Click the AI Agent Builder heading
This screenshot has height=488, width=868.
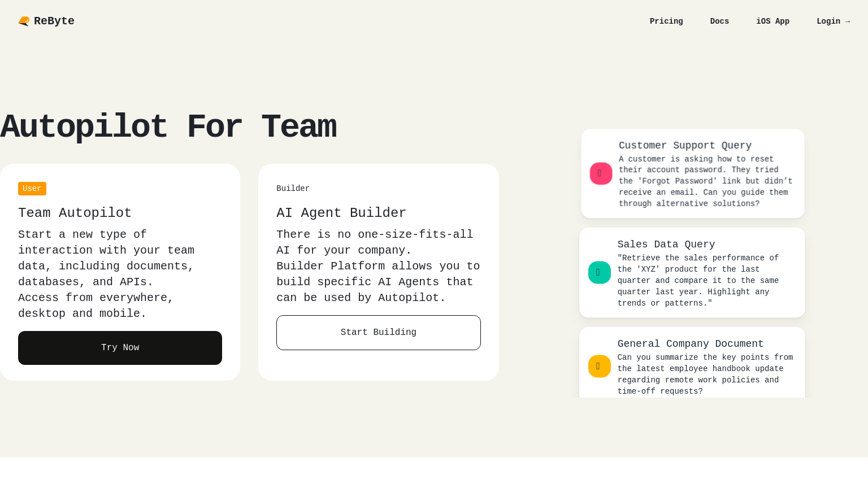click(341, 213)
